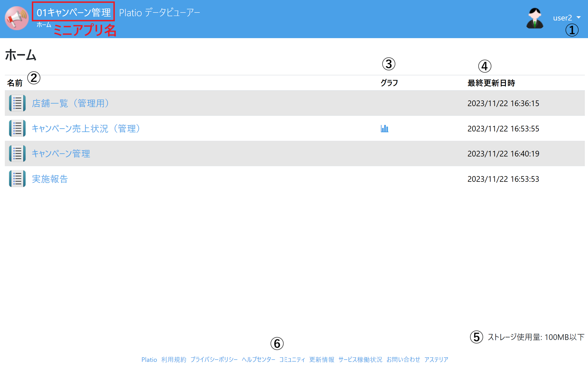The image size is (588, 365).
Task: Open the 更新情報 footer link
Action: click(x=322, y=360)
